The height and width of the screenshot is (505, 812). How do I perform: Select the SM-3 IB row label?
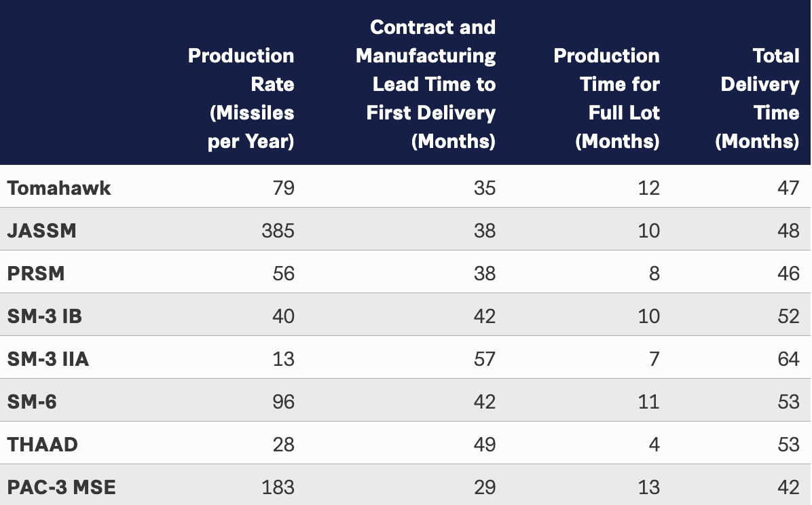click(45, 316)
